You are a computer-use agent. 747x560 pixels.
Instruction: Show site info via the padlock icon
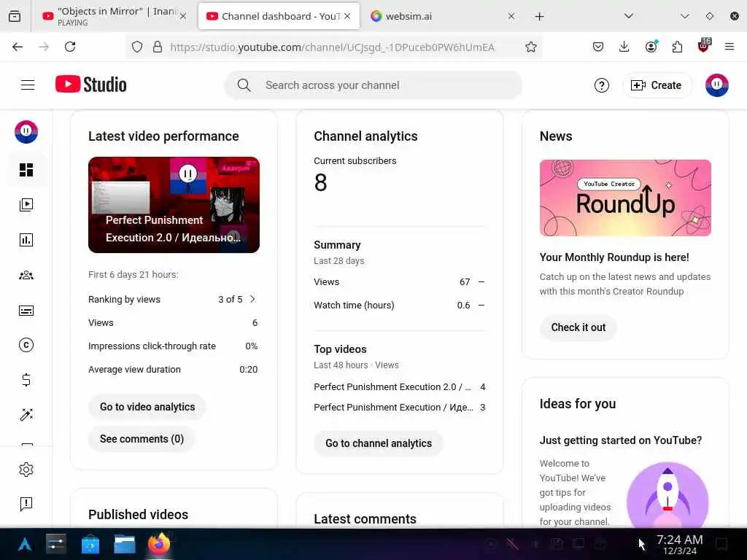coord(158,47)
